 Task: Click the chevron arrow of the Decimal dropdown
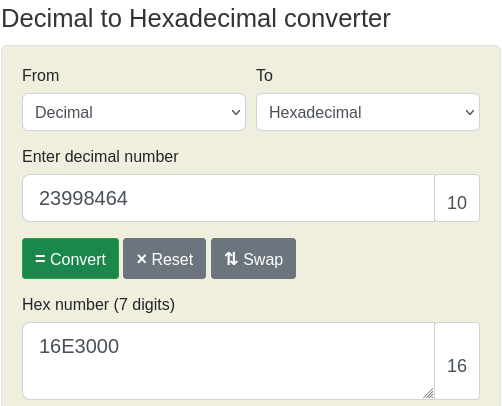click(236, 112)
